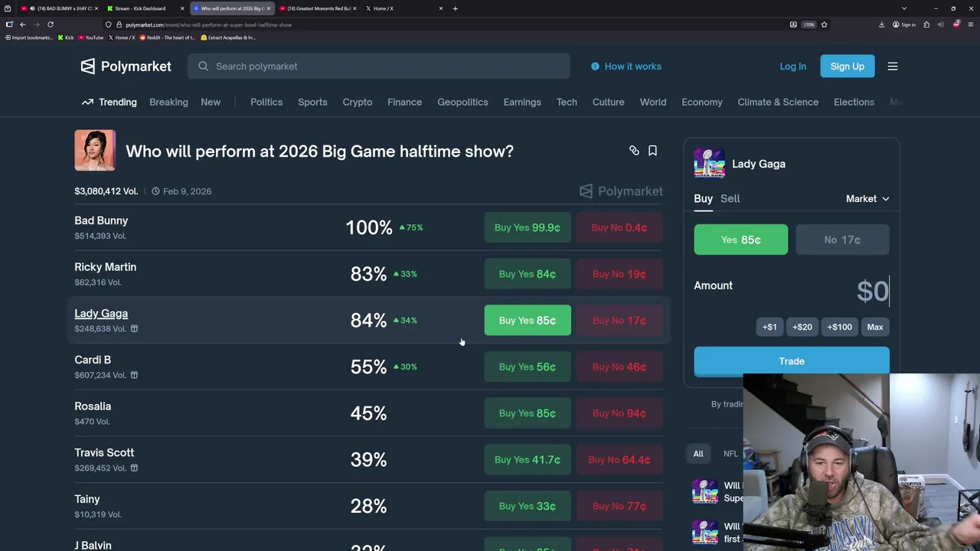The image size is (980, 551).
Task: Bookmark page with the address bar star
Action: pyautogui.click(x=824, y=24)
